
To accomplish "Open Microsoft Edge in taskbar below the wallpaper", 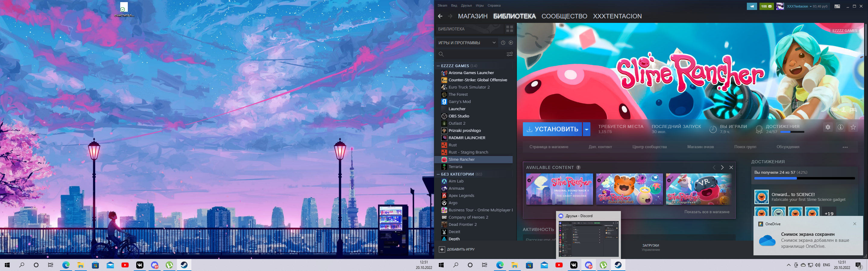I will [66, 265].
